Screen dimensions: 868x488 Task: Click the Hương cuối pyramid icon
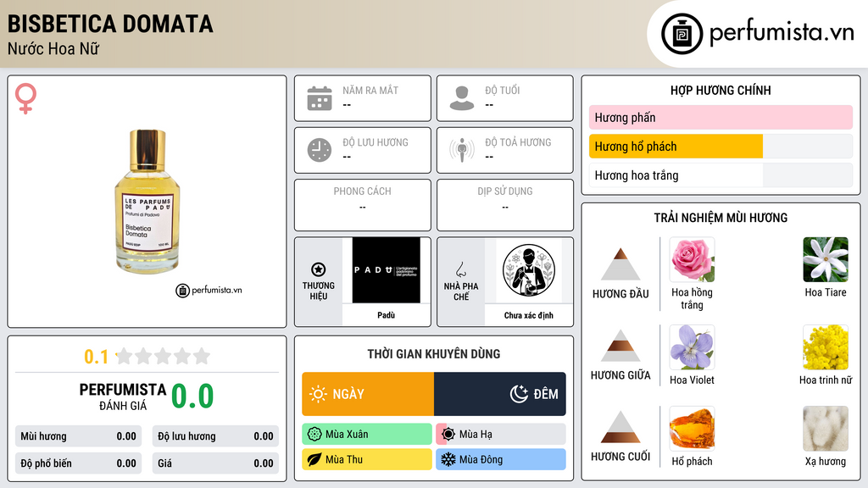click(620, 427)
